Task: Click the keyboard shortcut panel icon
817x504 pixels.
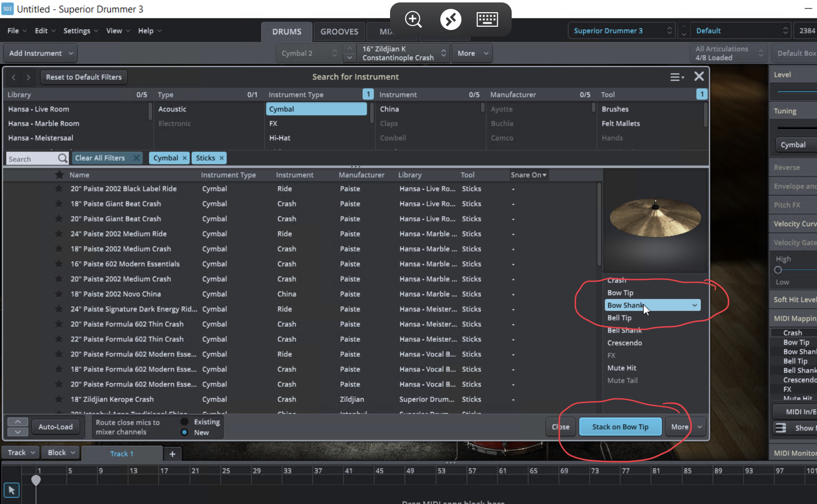Action: (x=487, y=19)
